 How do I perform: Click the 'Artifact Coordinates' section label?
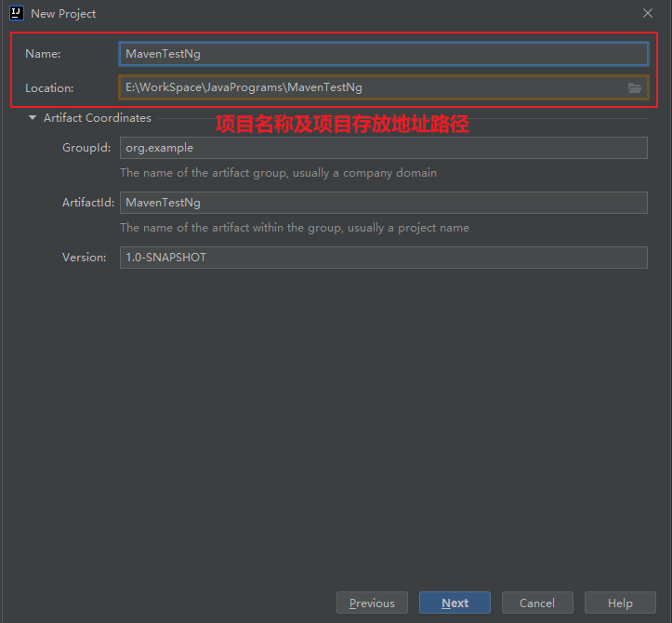click(x=98, y=118)
